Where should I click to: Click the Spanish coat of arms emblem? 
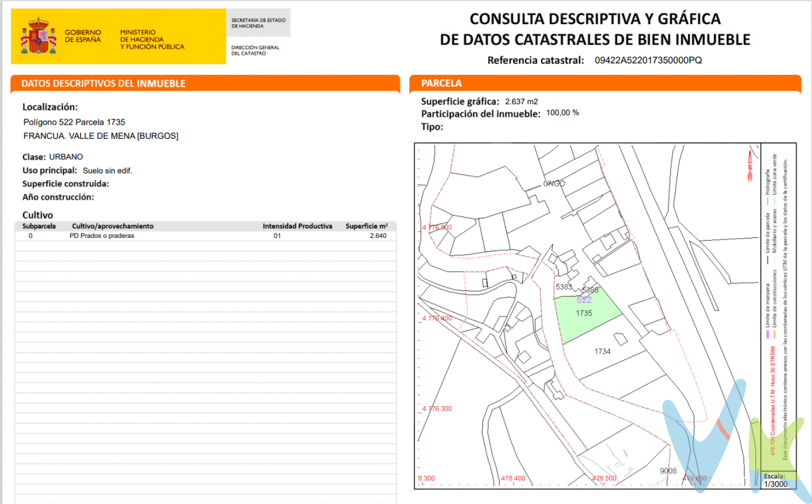(x=38, y=36)
